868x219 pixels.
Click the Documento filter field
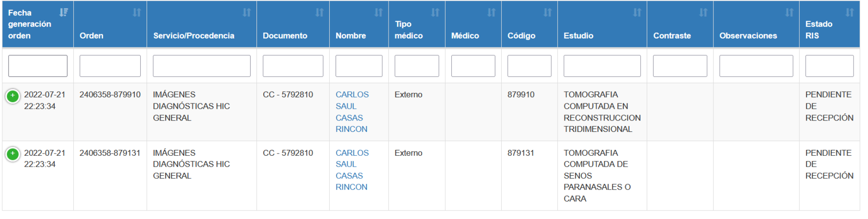[293, 66]
